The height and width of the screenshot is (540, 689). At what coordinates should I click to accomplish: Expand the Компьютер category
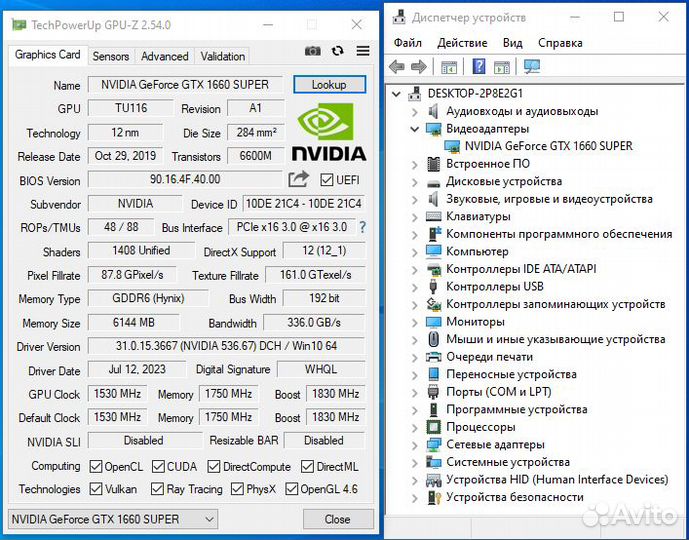click(414, 252)
